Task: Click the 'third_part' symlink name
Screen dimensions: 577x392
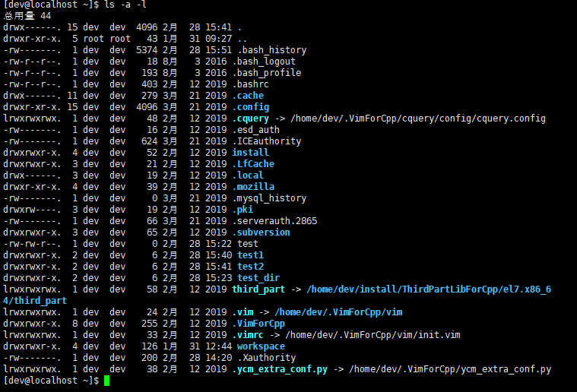Action: point(258,289)
